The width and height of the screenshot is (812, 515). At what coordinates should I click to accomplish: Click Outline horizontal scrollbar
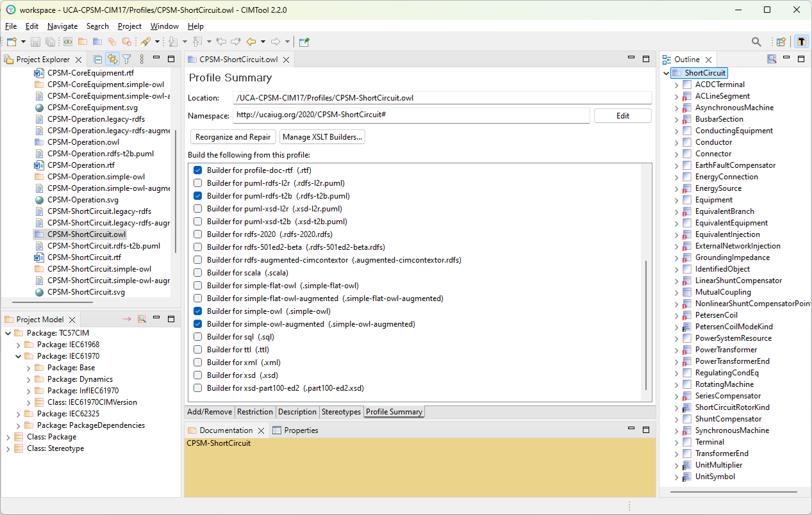[733, 493]
